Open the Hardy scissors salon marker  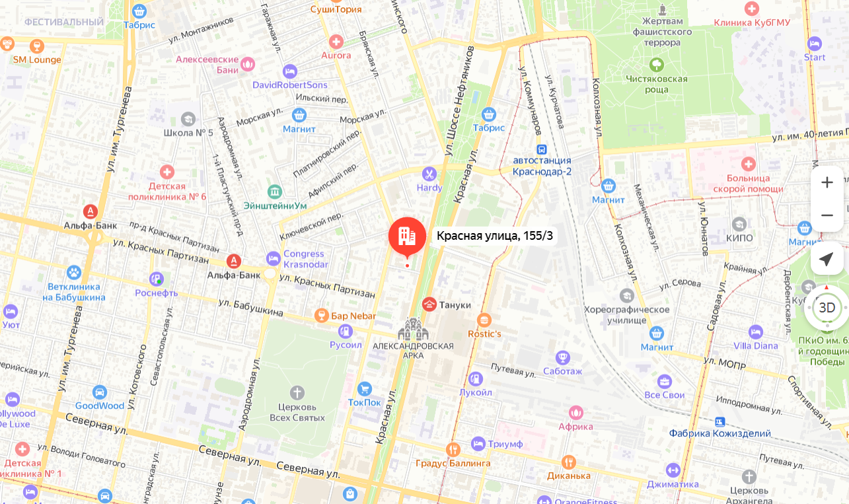point(429,174)
